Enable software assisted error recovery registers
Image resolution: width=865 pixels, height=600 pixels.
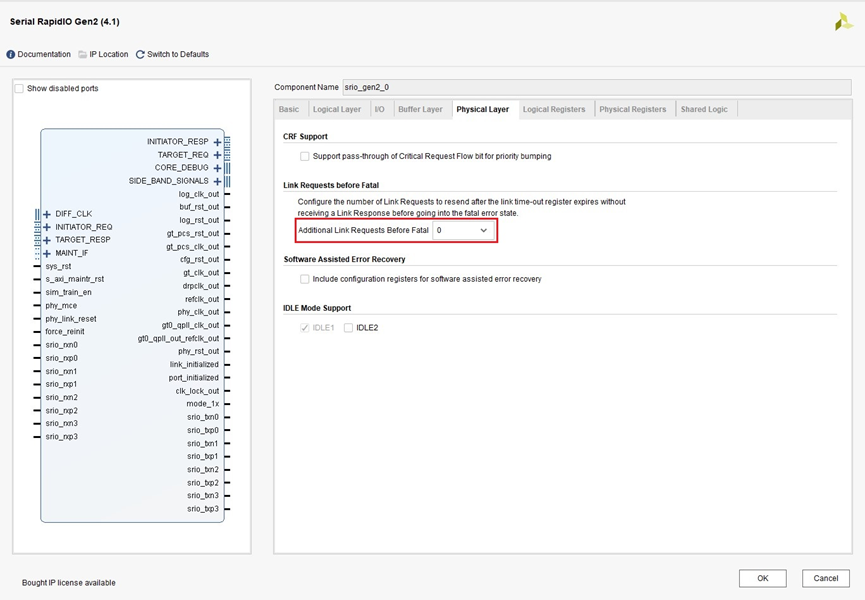pyautogui.click(x=305, y=280)
